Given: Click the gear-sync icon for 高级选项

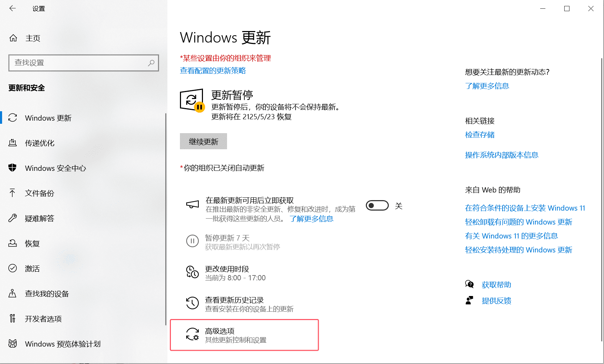Looking at the screenshot, I should pos(192,334).
